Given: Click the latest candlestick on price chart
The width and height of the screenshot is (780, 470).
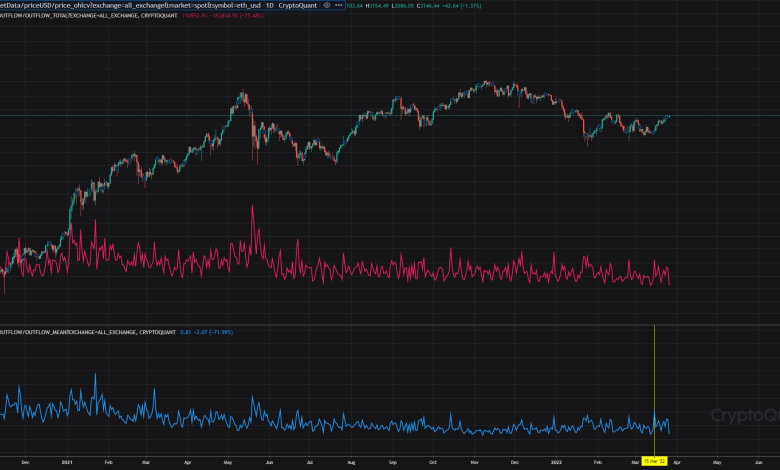Looking at the screenshot, I should 668,117.
